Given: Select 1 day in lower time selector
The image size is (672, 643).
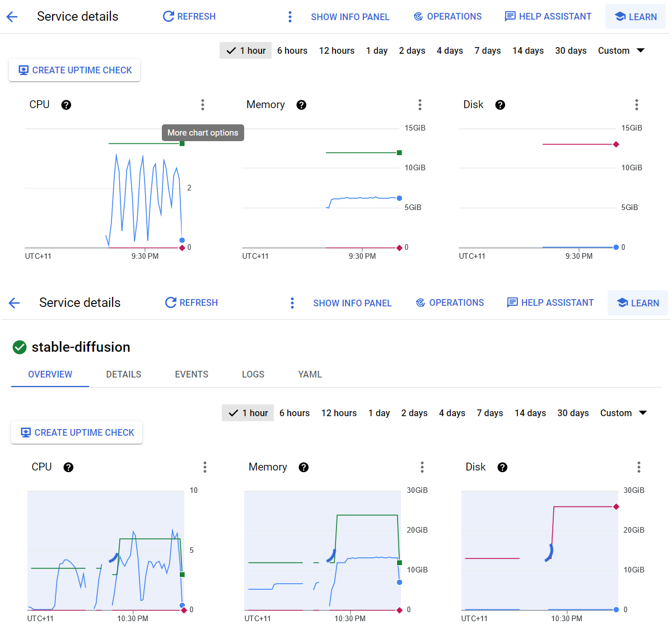Looking at the screenshot, I should click(379, 413).
